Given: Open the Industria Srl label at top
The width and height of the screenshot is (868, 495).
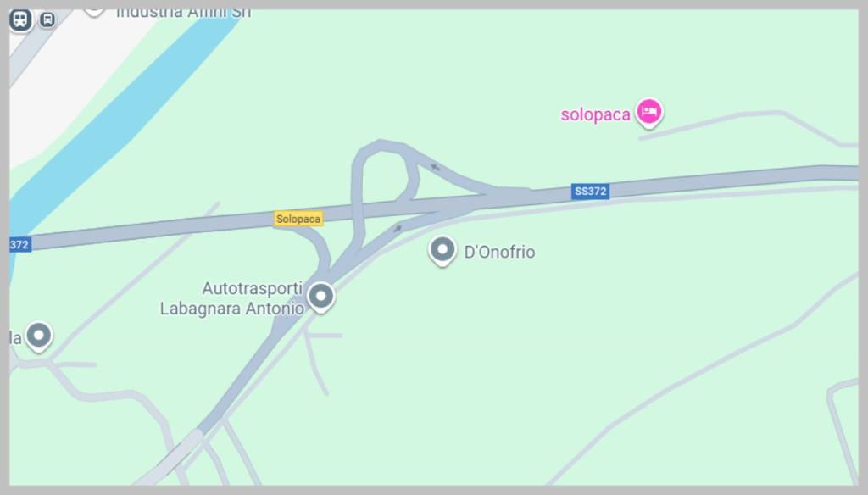Looking at the screenshot, I should pyautogui.click(x=183, y=14).
